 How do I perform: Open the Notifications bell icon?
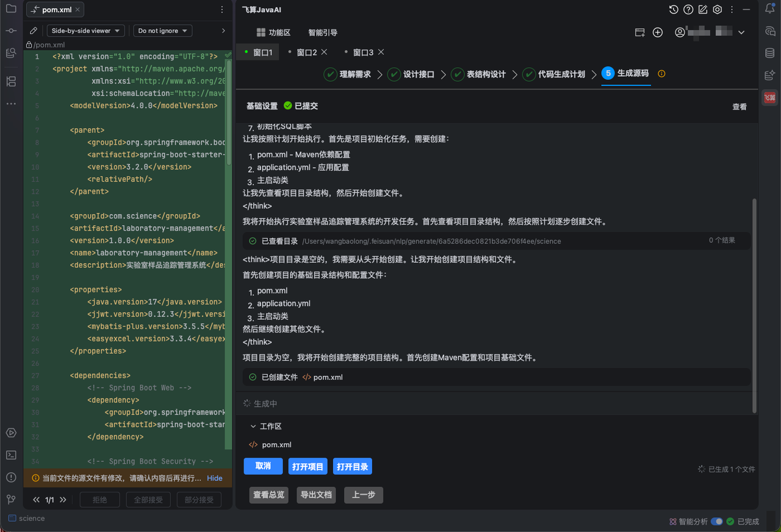coord(769,9)
